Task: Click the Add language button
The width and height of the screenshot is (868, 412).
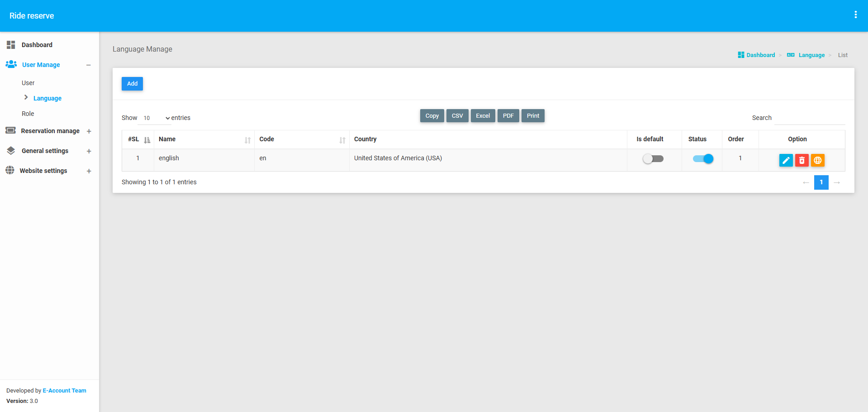Action: [x=132, y=84]
